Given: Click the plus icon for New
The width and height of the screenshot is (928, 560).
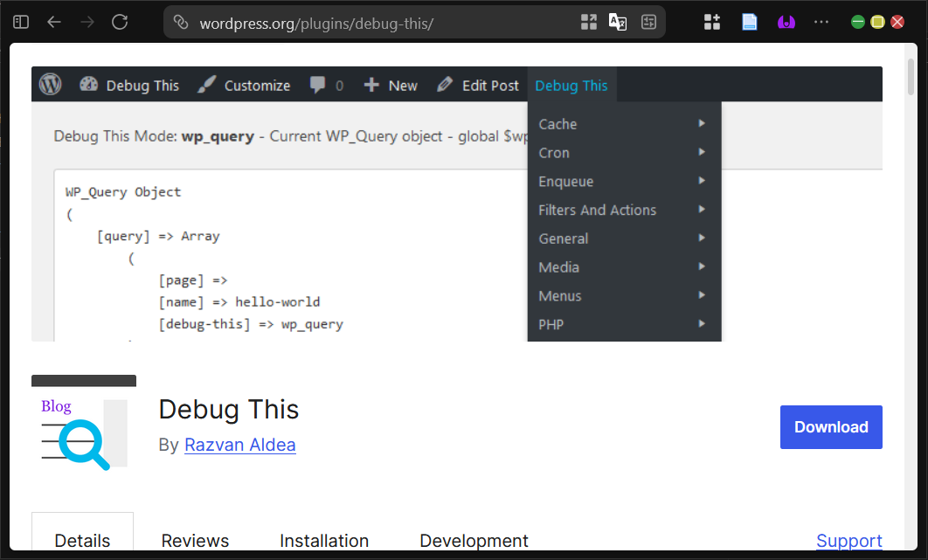Looking at the screenshot, I should pyautogui.click(x=371, y=86).
